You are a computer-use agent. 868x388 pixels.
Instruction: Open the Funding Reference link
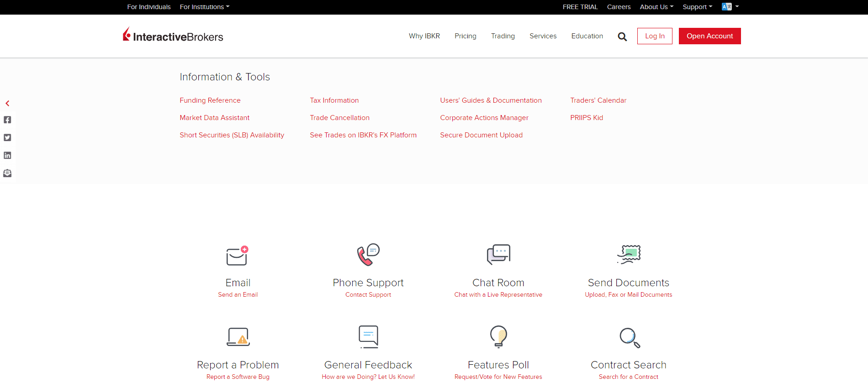(x=210, y=100)
